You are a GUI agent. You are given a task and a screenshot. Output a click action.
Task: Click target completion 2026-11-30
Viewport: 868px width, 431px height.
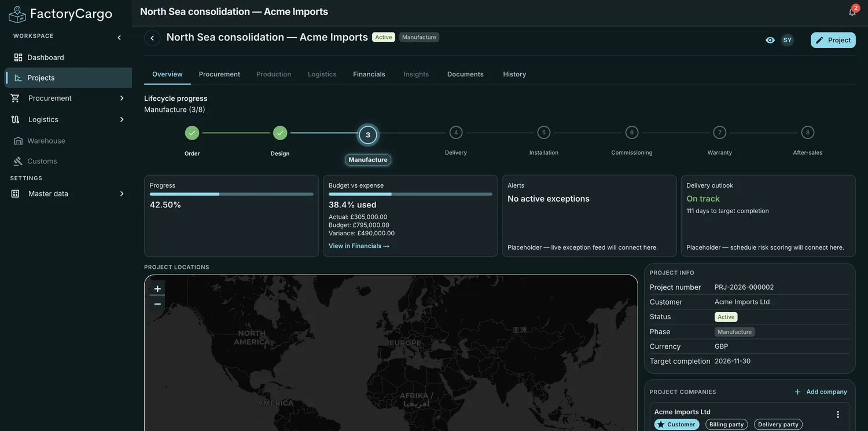pos(733,361)
